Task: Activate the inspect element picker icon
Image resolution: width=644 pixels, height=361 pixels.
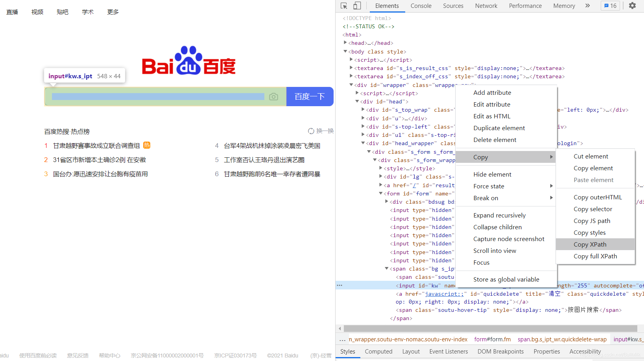Action: (x=344, y=6)
